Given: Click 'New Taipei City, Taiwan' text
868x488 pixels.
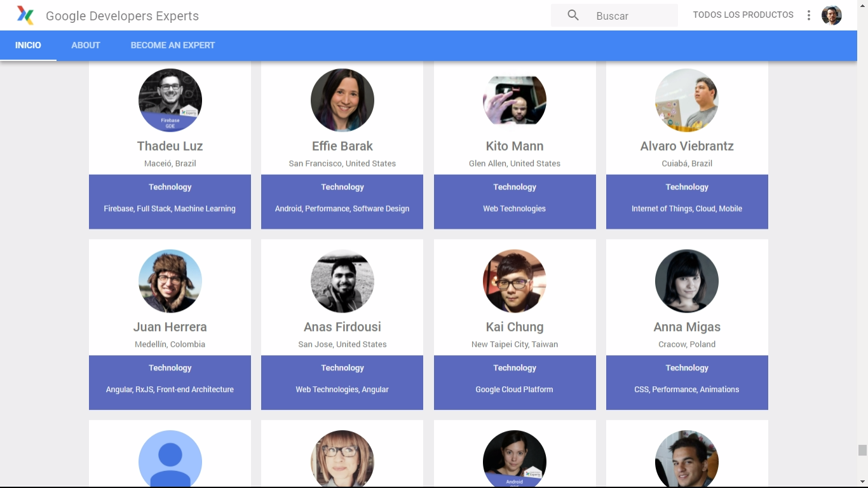Looking at the screenshot, I should (515, 344).
